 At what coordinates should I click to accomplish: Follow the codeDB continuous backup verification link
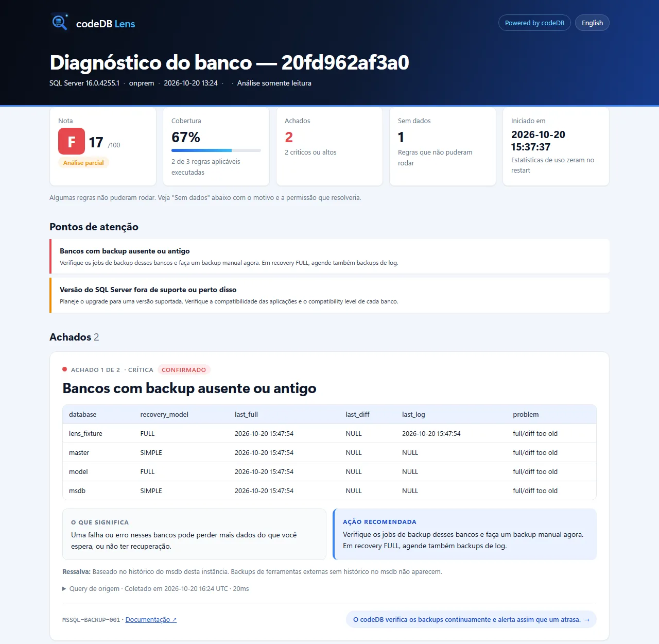click(x=471, y=619)
